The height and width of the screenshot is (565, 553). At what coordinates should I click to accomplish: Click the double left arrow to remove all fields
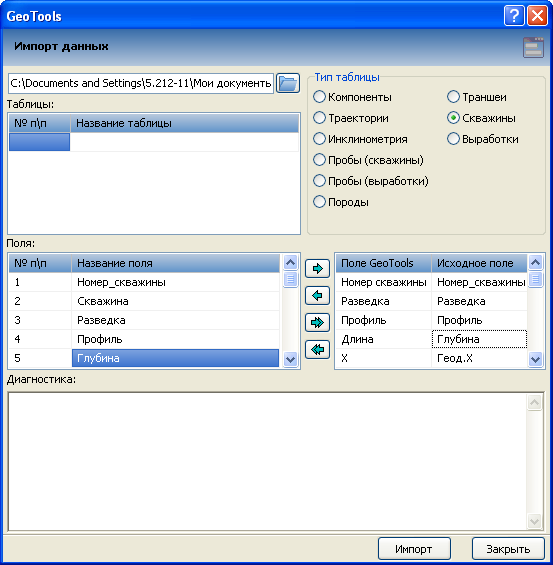(x=317, y=350)
